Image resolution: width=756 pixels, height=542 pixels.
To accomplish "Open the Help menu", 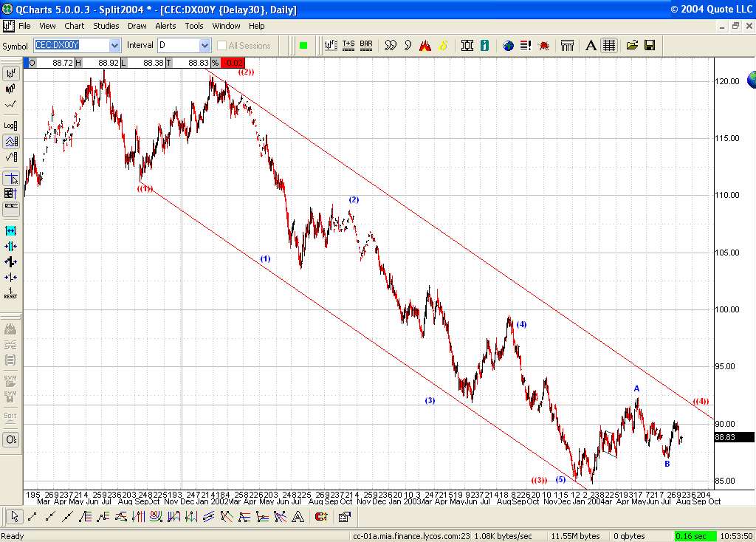I will tap(256, 26).
